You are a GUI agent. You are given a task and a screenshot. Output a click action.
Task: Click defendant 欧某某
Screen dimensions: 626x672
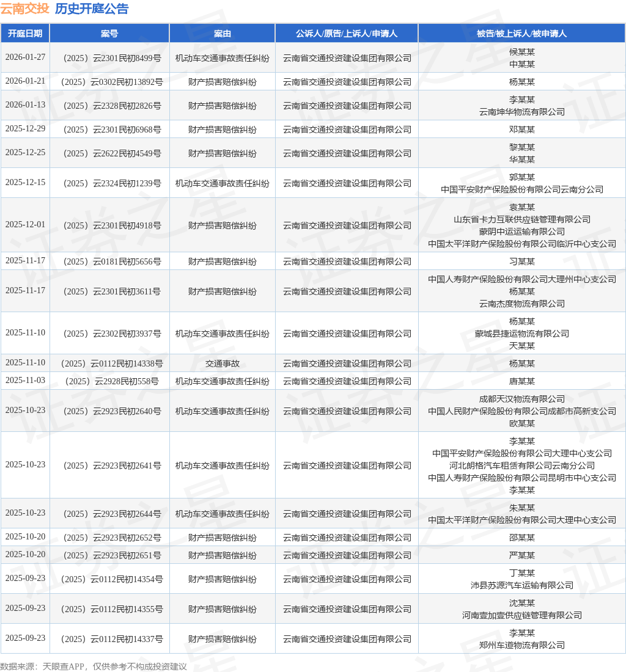(x=522, y=423)
